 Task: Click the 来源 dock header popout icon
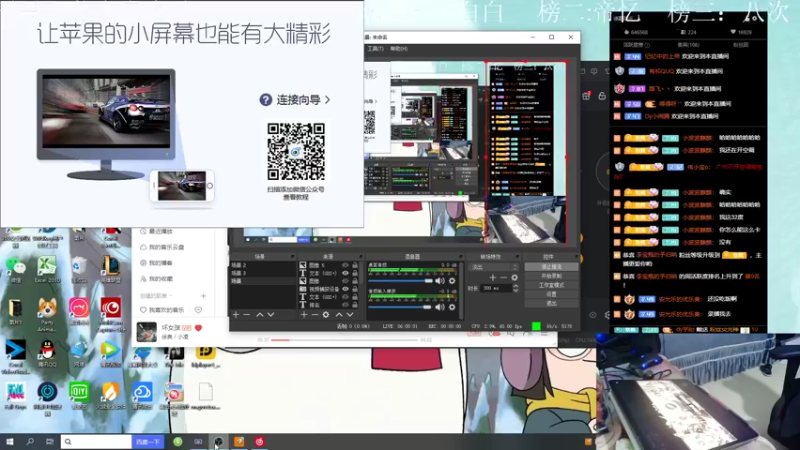tap(360, 256)
